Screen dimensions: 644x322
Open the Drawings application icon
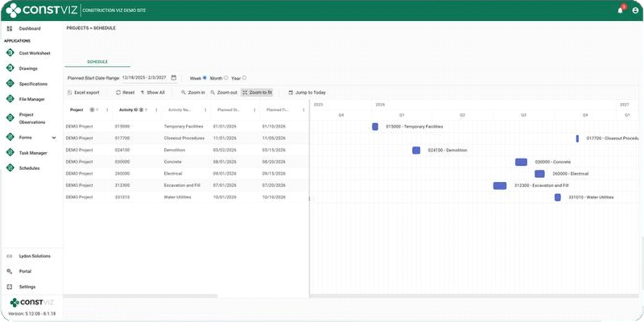[x=10, y=68]
